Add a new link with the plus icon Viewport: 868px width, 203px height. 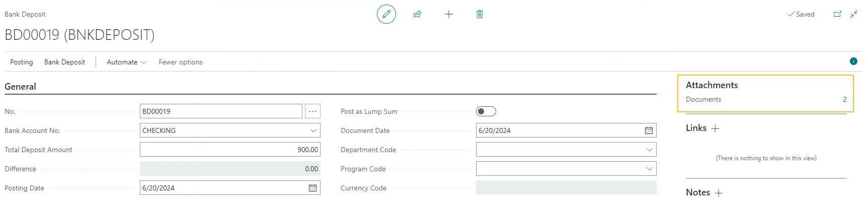pos(715,128)
